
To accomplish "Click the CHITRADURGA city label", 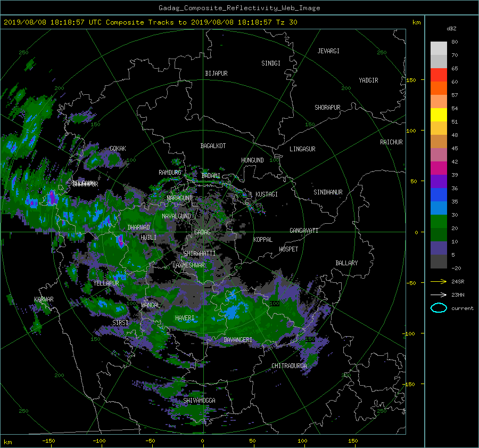I will [x=289, y=366].
